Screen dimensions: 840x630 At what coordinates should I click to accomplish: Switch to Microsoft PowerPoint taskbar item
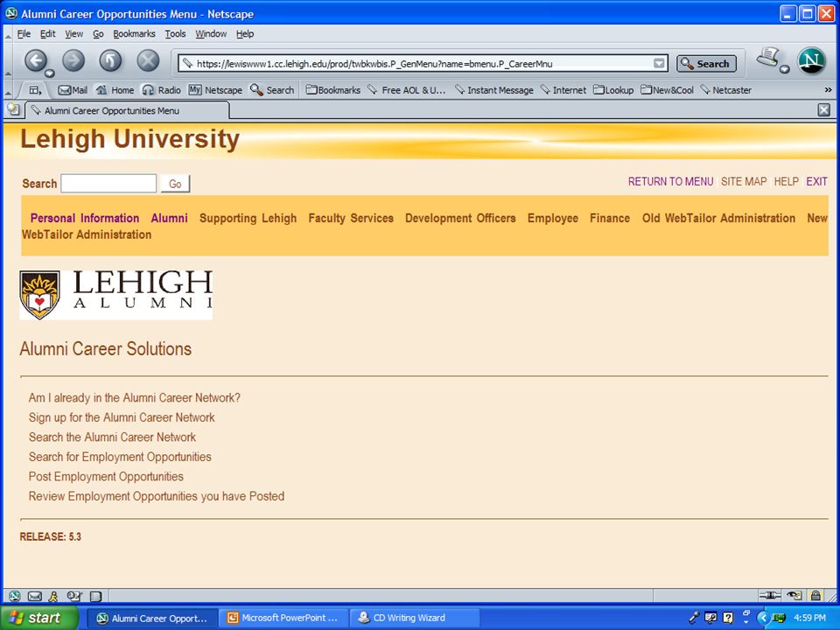coord(283,618)
